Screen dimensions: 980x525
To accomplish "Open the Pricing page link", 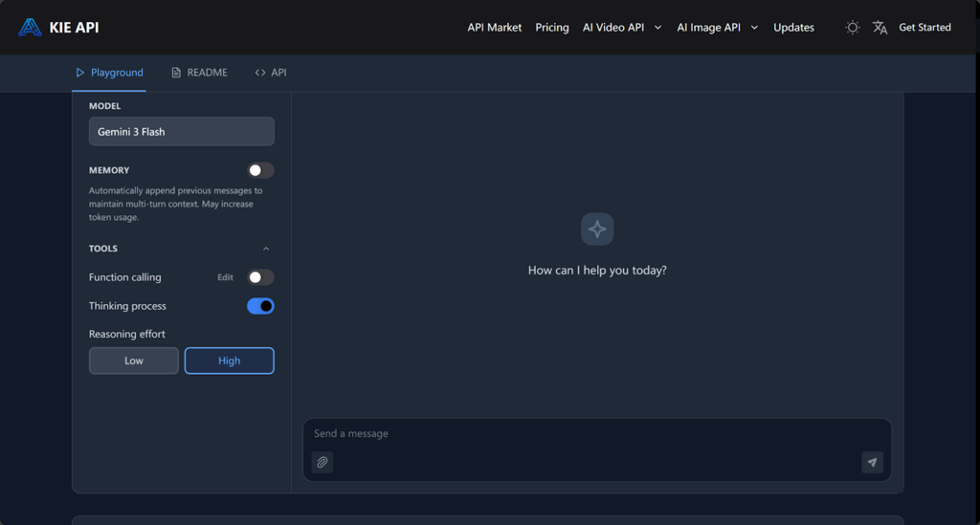I will [x=552, y=28].
